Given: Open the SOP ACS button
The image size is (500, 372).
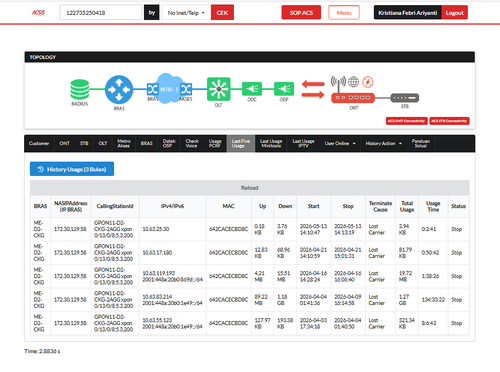Looking at the screenshot, I should (301, 13).
